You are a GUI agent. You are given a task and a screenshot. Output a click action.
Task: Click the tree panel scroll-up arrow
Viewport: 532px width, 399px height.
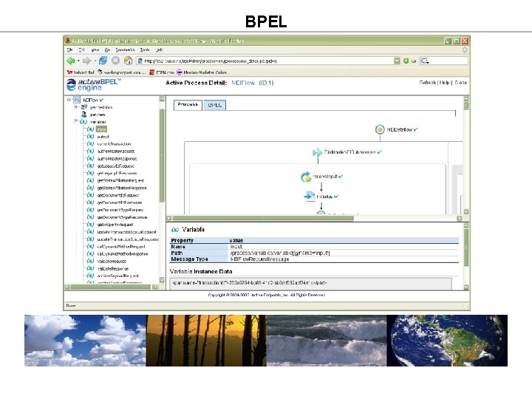click(x=162, y=99)
